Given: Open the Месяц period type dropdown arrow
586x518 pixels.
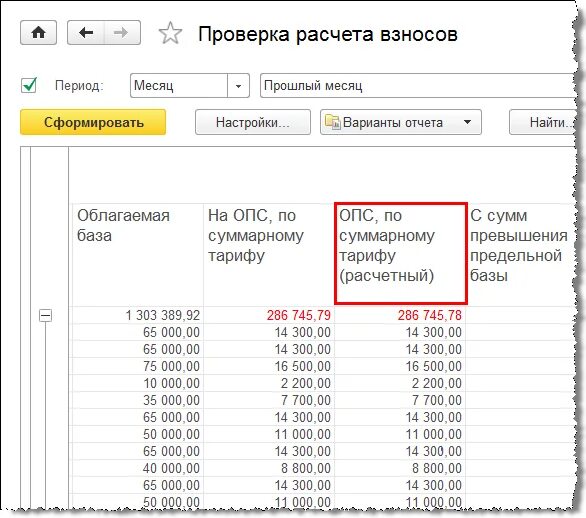Looking at the screenshot, I should (238, 86).
